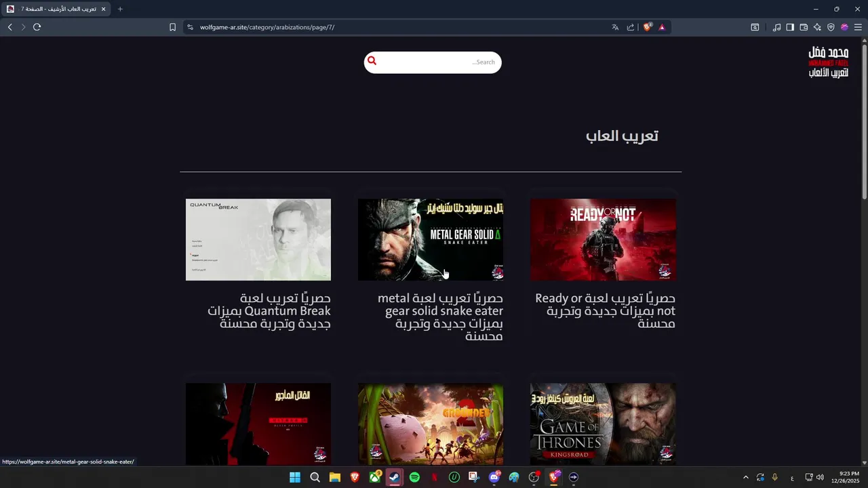Screen dimensions: 868x488
Task: Click the volume speaker icon in tray
Action: click(820, 477)
